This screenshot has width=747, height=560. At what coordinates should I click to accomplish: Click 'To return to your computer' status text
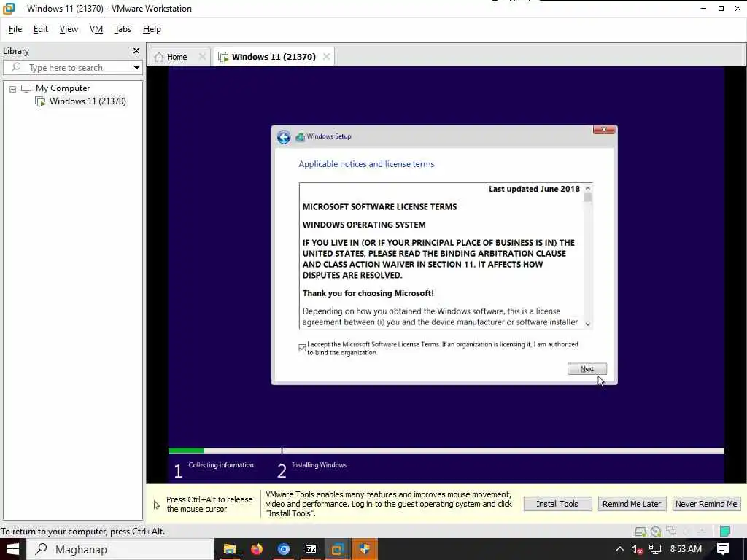click(83, 532)
